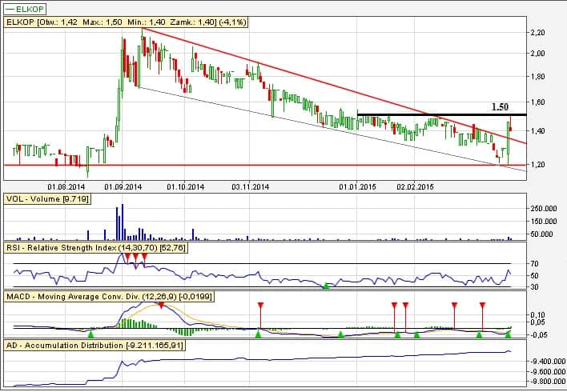Click the 70 level on RSI scale
The width and height of the screenshot is (567, 392).
534,264
